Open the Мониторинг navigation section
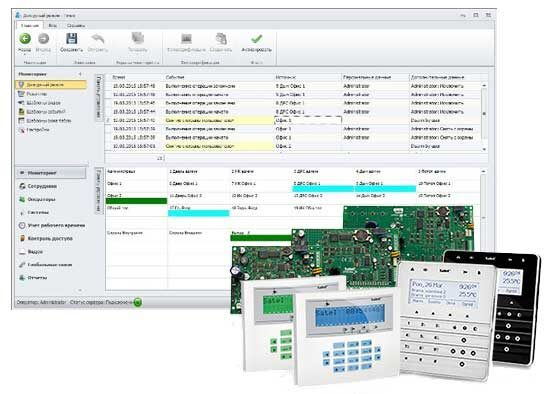The width and height of the screenshot is (548, 394). point(51,173)
